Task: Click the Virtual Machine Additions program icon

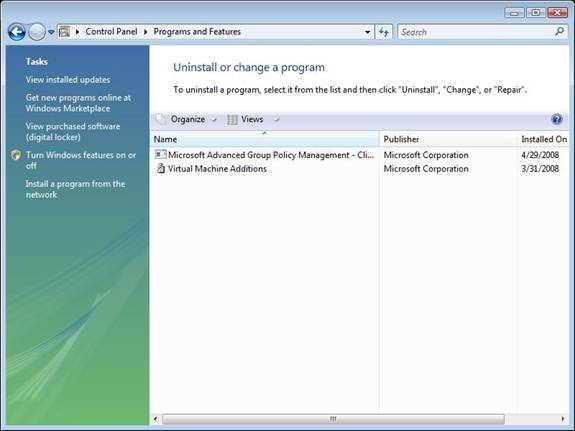Action: point(161,168)
